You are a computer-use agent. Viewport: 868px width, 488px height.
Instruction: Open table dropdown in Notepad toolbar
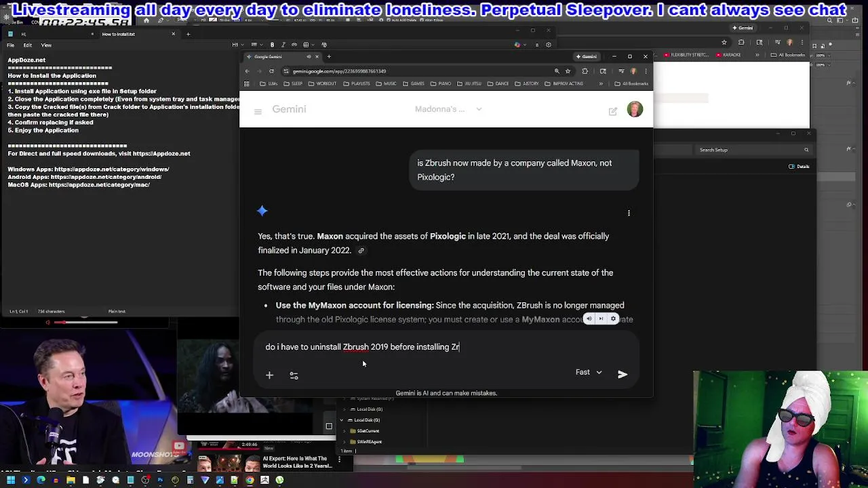point(308,45)
